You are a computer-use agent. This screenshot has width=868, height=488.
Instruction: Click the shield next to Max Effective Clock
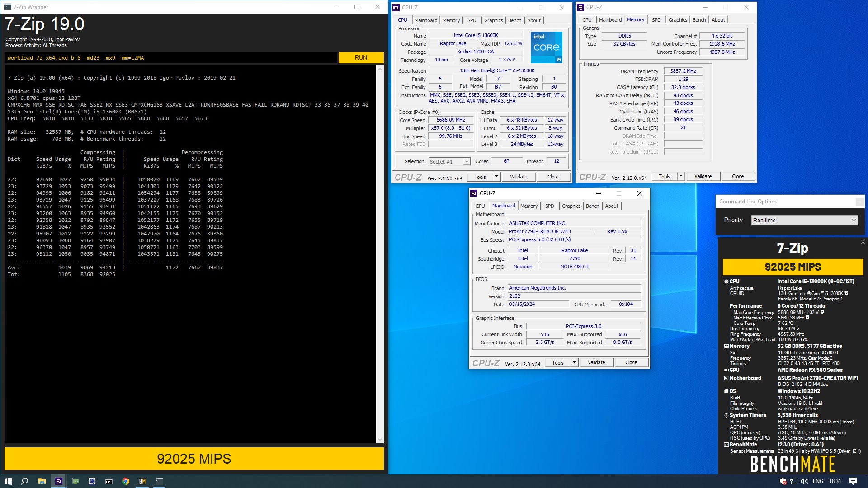point(807,318)
